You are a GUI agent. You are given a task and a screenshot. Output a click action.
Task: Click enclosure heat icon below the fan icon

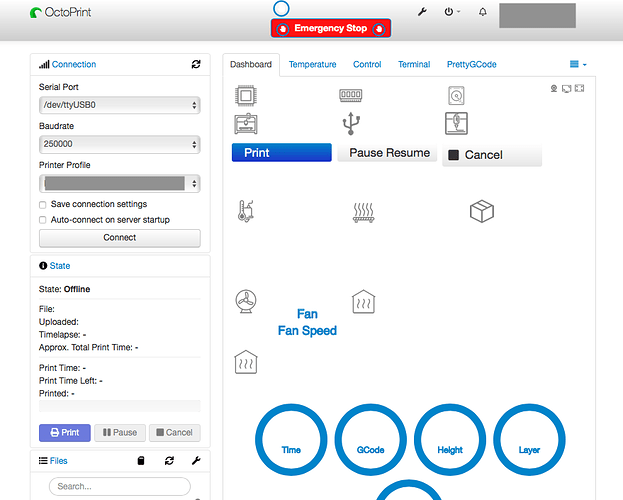click(246, 362)
